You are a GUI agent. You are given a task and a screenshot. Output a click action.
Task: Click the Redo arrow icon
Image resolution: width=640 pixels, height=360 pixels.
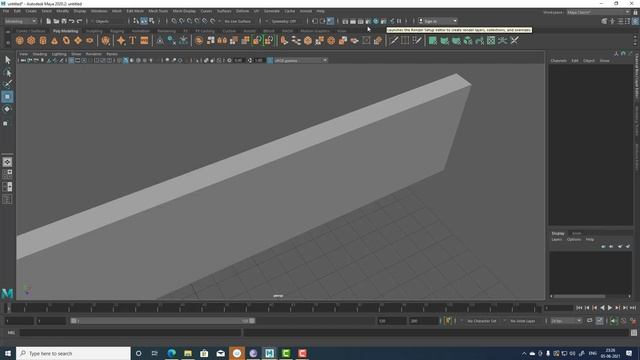(x=80, y=21)
